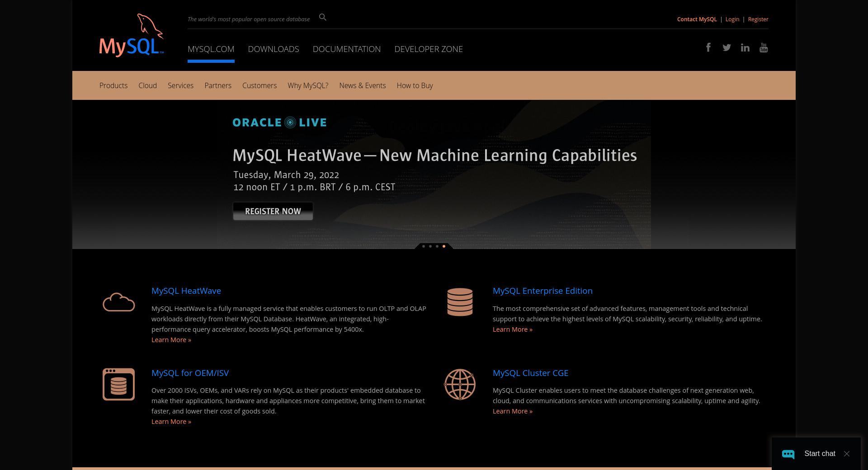This screenshot has width=868, height=470.
Task: Click the HeatWave Machine Learning banner headline
Action: (x=435, y=155)
